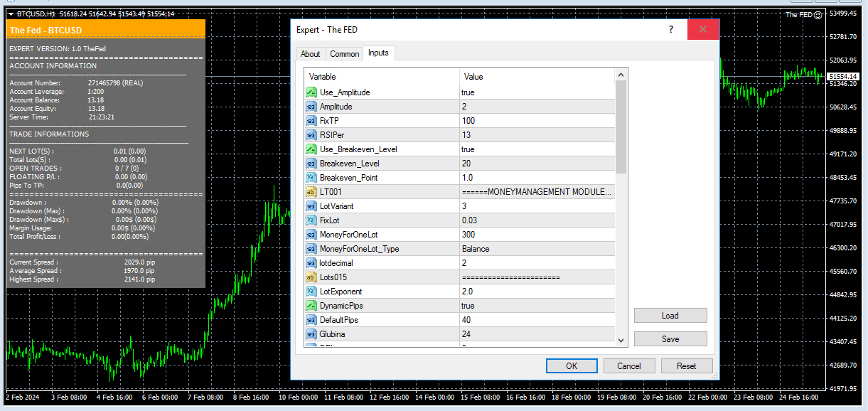
Task: Switch to the About tab
Action: pos(311,54)
